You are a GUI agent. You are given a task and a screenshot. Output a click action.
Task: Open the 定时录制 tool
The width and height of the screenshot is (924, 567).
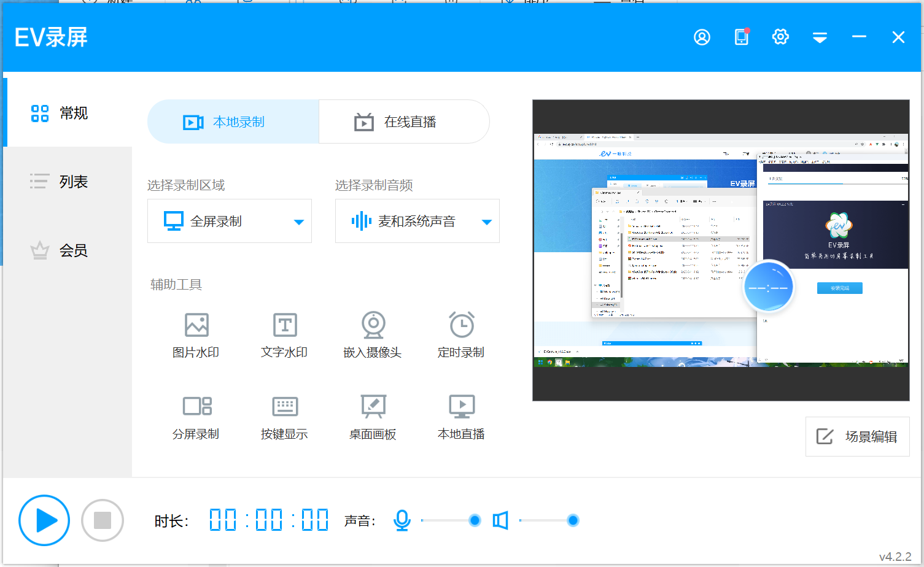point(461,335)
